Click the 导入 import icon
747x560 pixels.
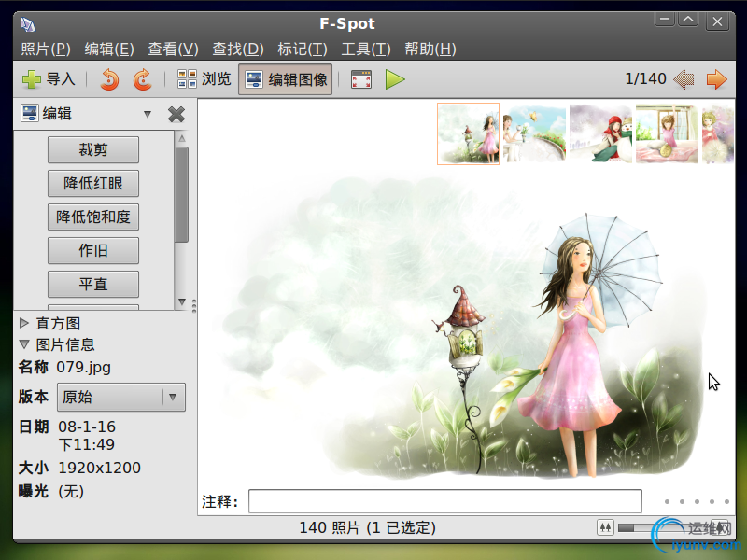[31, 78]
